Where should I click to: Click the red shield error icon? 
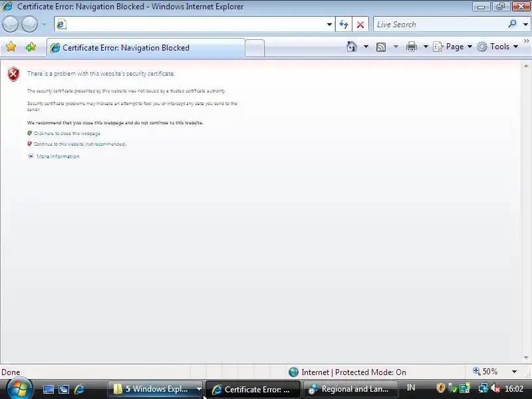(13, 74)
